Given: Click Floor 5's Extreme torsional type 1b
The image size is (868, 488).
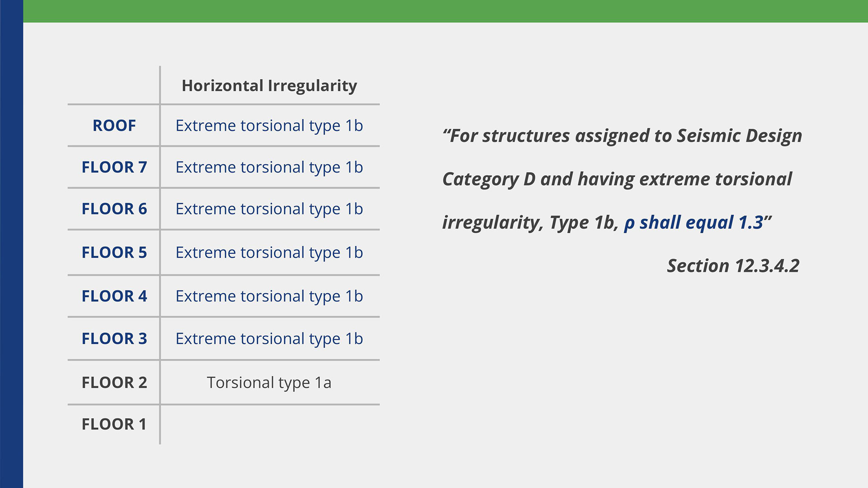Looking at the screenshot, I should click(x=269, y=253).
